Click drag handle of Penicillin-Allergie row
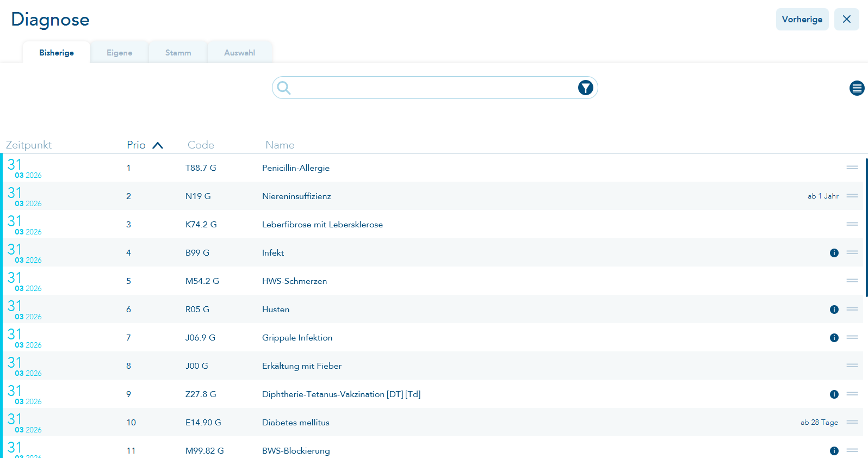The image size is (868, 458). pyautogui.click(x=852, y=168)
